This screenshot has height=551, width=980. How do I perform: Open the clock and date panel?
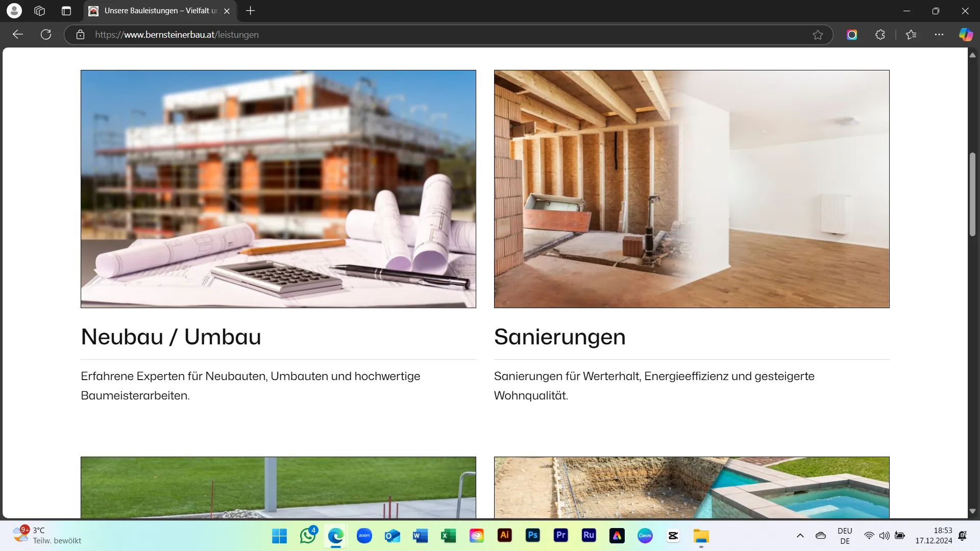point(934,536)
